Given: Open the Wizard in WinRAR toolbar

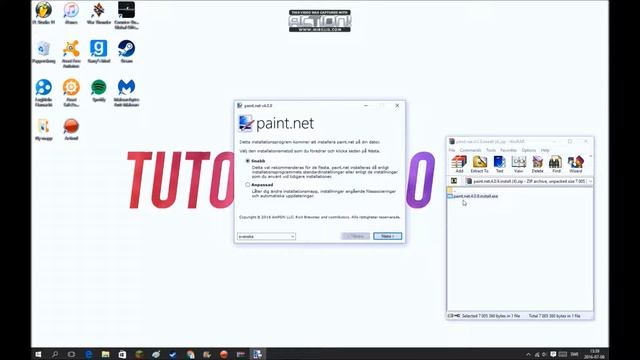Looking at the screenshot, I should point(576,164).
